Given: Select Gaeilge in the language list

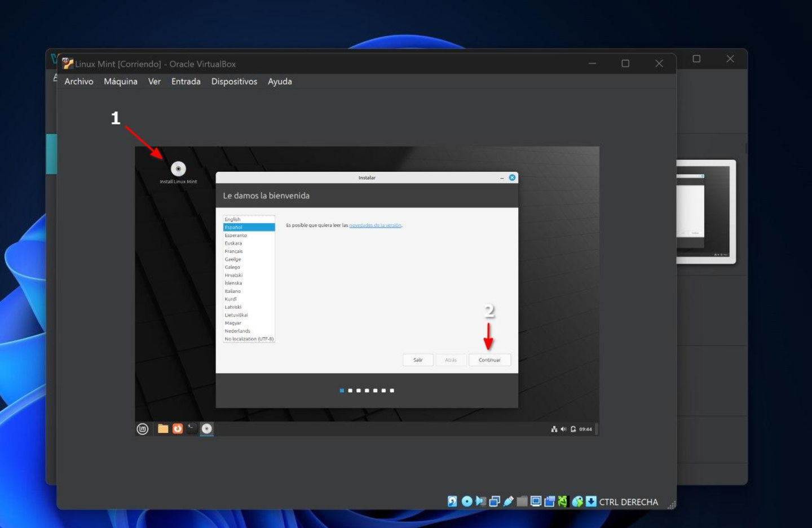Looking at the screenshot, I should [249, 259].
